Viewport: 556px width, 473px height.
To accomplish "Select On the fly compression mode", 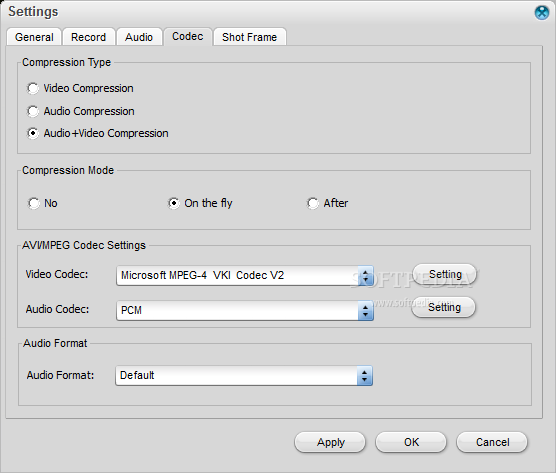I will coord(173,203).
